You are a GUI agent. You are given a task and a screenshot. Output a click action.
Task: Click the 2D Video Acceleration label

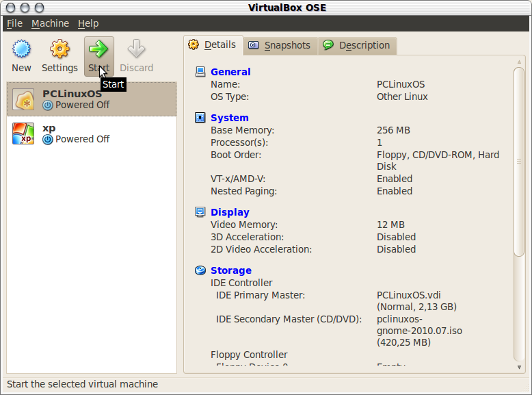261,249
